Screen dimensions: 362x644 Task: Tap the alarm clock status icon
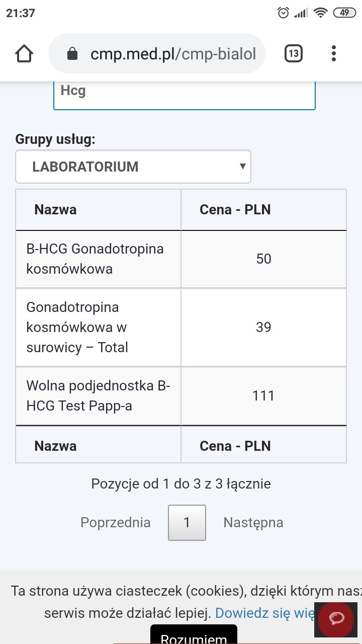(284, 13)
